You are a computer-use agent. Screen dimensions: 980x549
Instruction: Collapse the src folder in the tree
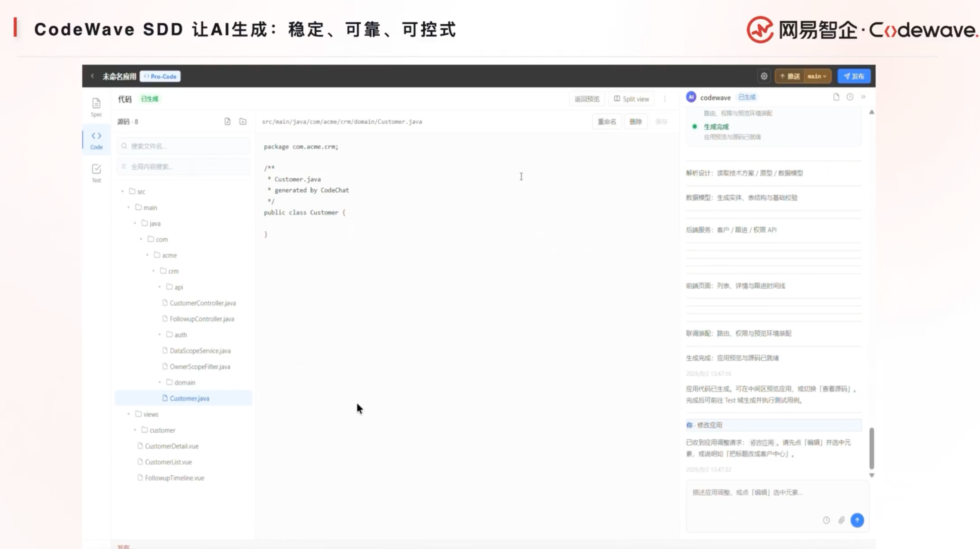tap(122, 192)
